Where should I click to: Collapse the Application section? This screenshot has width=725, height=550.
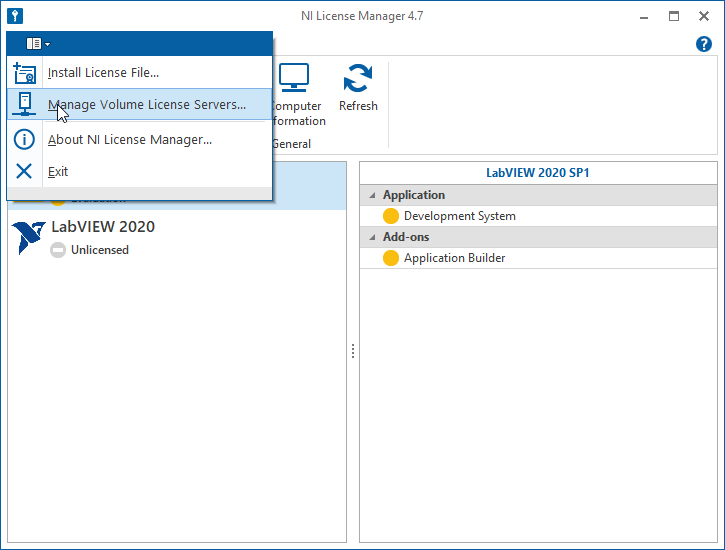(372, 195)
